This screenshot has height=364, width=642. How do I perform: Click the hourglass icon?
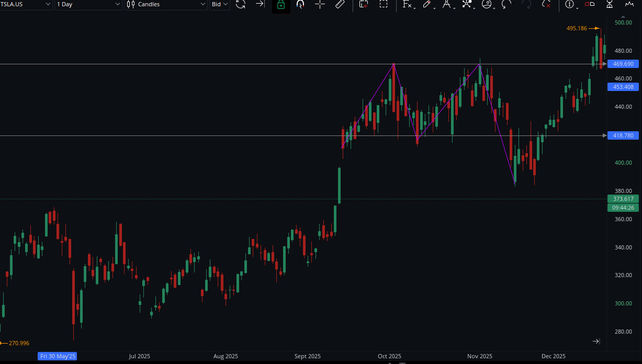[x=610, y=4]
